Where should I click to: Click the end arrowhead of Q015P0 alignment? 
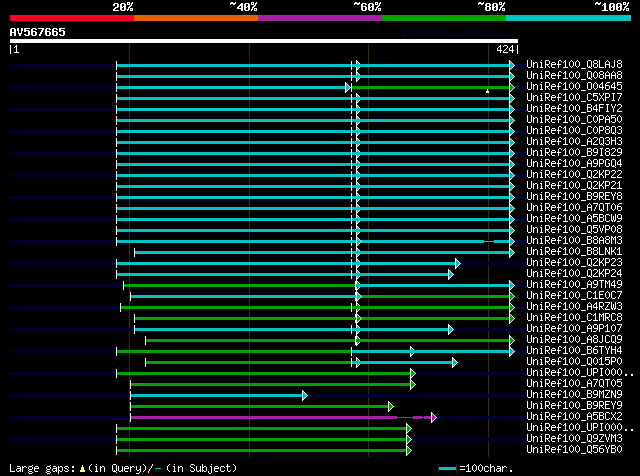(455, 363)
